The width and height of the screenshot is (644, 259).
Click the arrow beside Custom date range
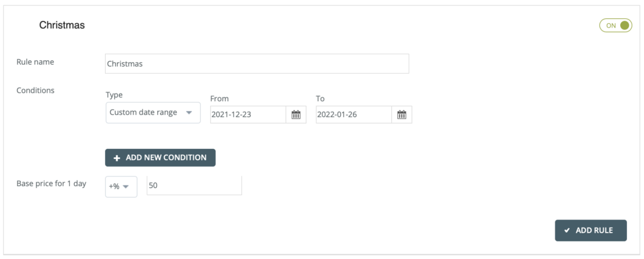click(x=189, y=113)
